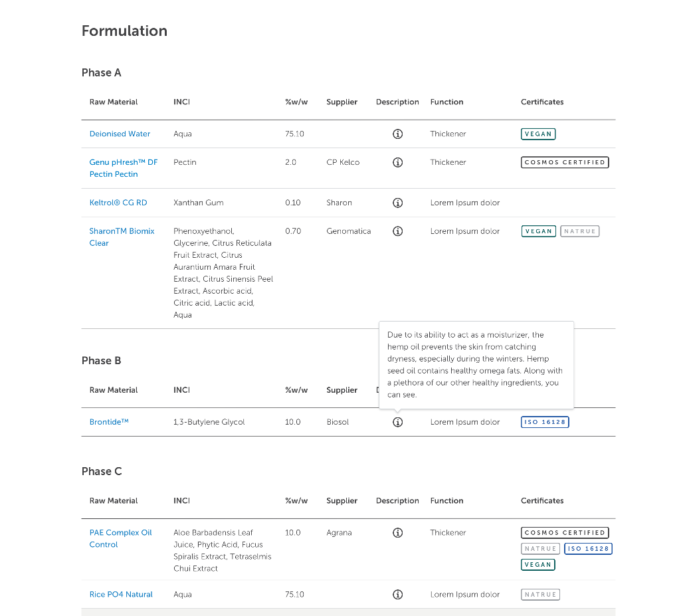Screen dimensions: 683x616
Task: Select the NATRUE badge on Rice PO4 Natural row
Action: [x=540, y=594]
